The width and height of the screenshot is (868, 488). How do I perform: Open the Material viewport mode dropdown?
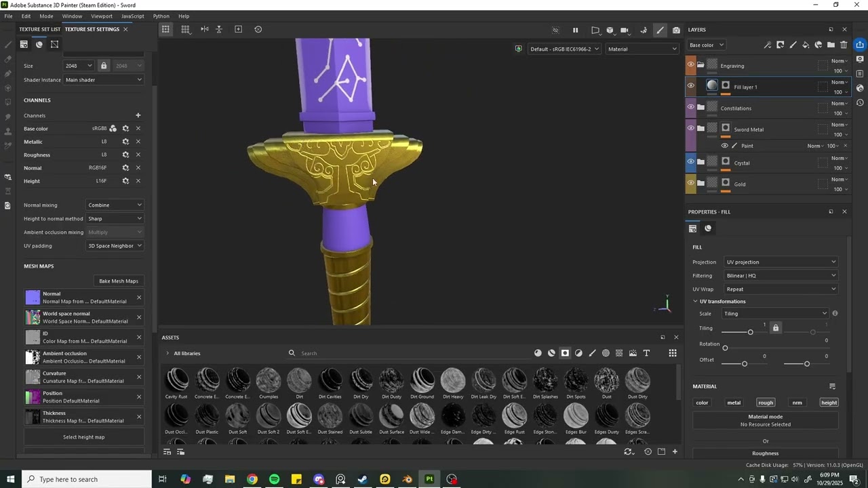(x=642, y=49)
